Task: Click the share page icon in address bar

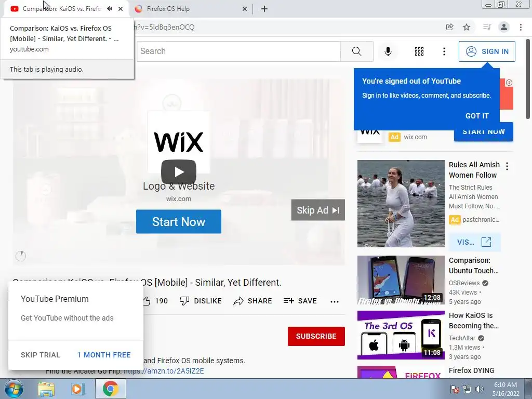Action: (x=449, y=27)
